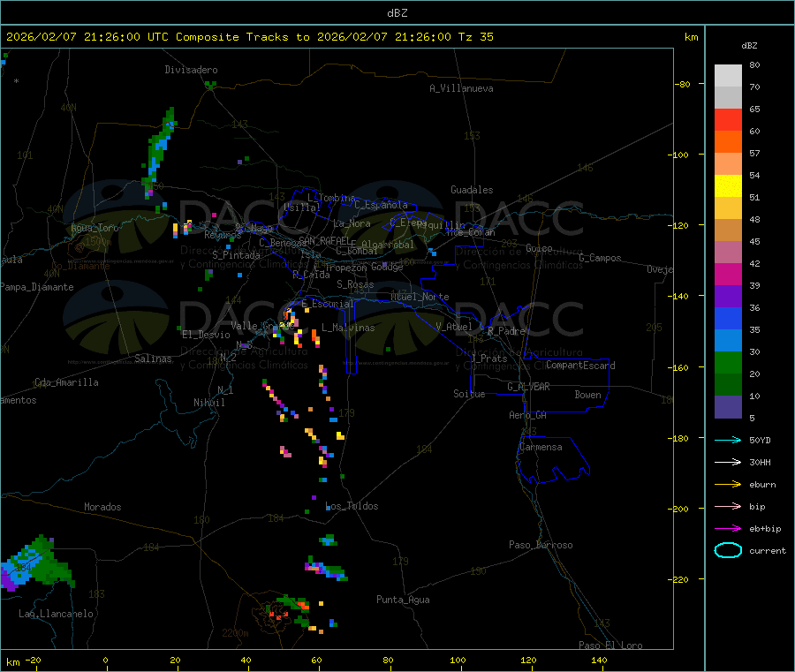This screenshot has height=672, width=795.
Task: Click the '-220' km tick on right axis
Action: (x=680, y=580)
